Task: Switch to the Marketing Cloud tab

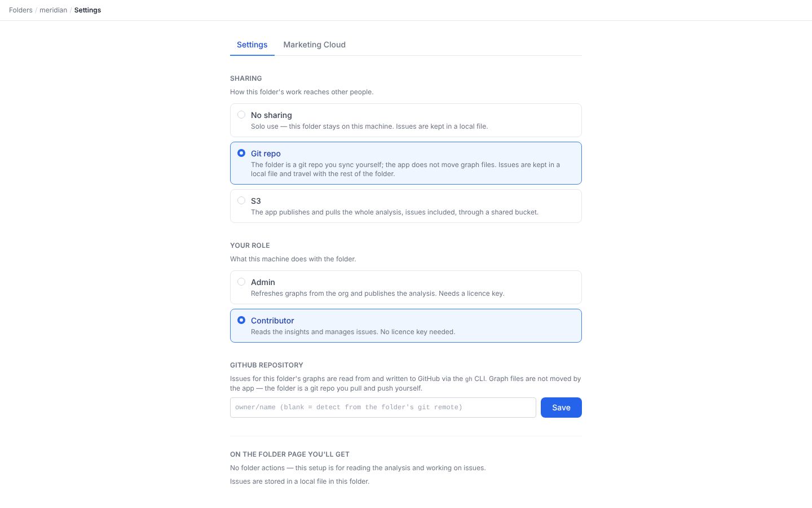Action: (x=314, y=45)
